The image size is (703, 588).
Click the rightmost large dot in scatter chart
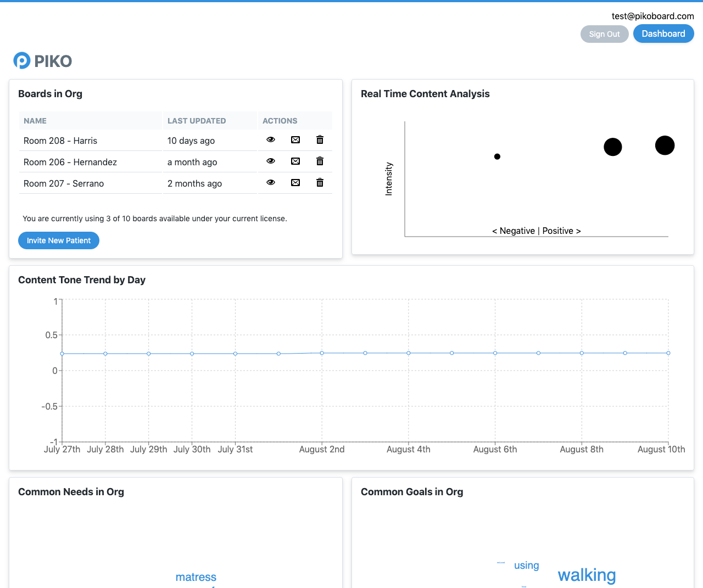[665, 145]
